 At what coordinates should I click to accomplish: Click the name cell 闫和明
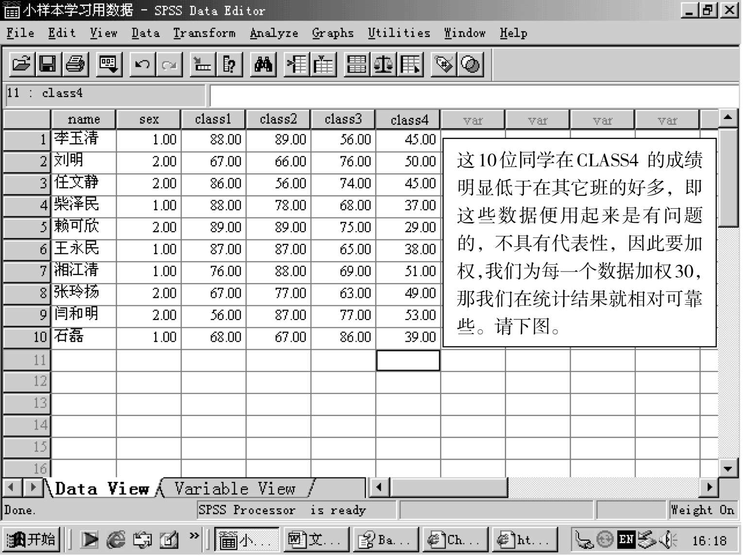pyautogui.click(x=84, y=315)
